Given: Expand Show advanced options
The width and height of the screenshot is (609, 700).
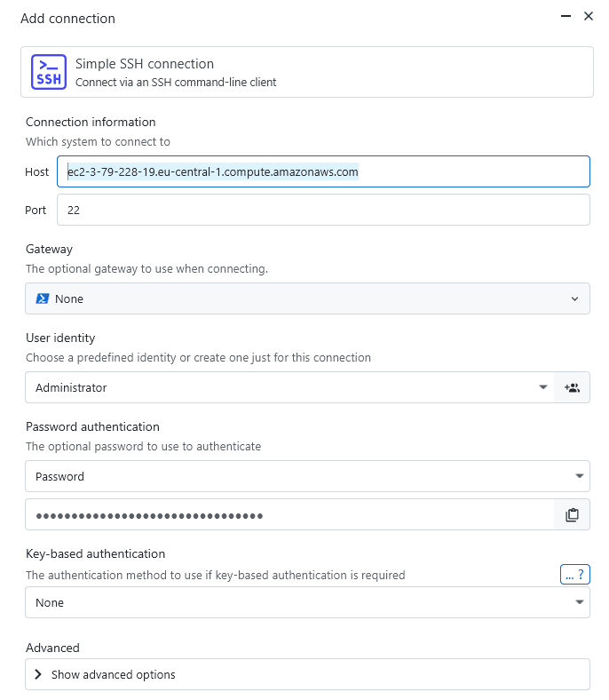Looking at the screenshot, I should (x=114, y=674).
